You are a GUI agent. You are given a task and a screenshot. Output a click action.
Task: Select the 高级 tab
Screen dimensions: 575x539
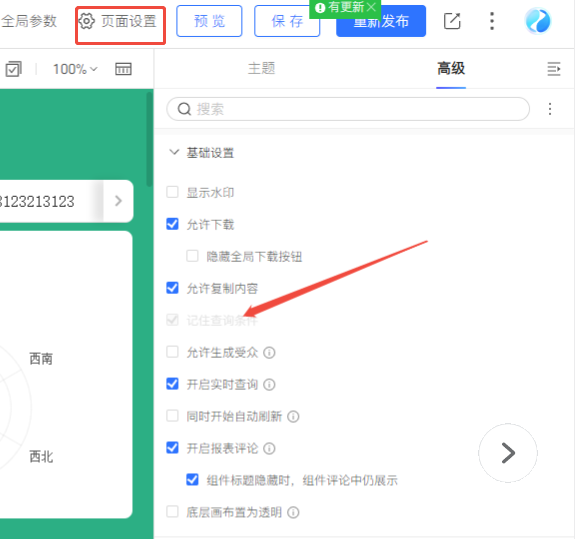(x=451, y=68)
